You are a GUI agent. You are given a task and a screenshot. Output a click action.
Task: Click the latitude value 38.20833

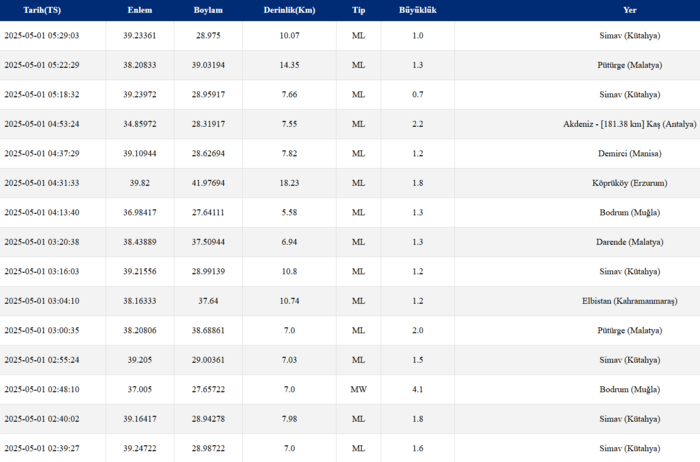(140, 65)
